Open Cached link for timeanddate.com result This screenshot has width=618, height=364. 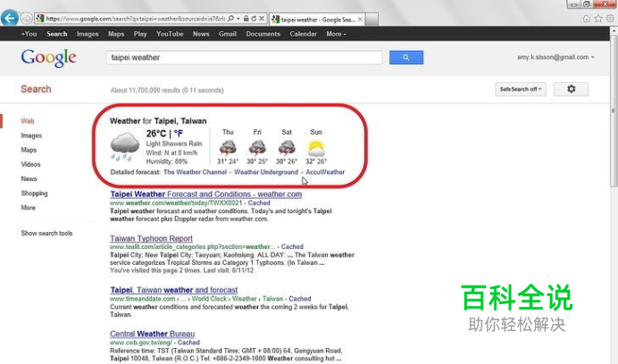(x=300, y=299)
